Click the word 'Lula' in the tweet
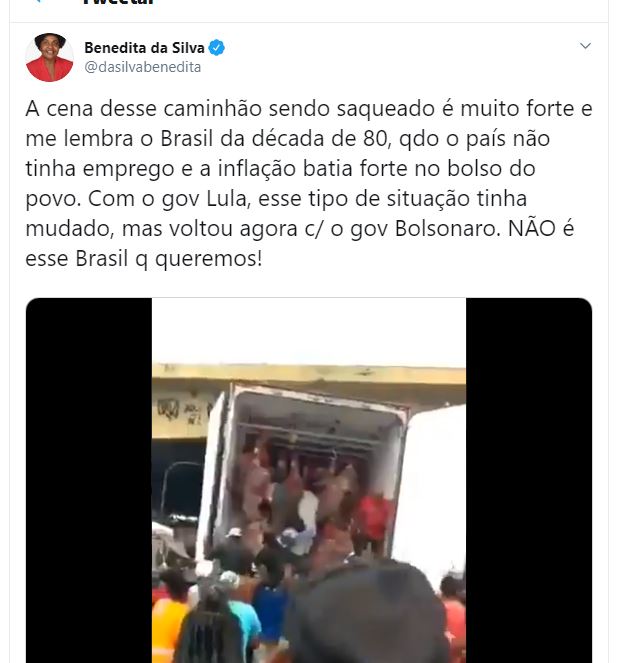This screenshot has width=627, height=663. (228, 198)
